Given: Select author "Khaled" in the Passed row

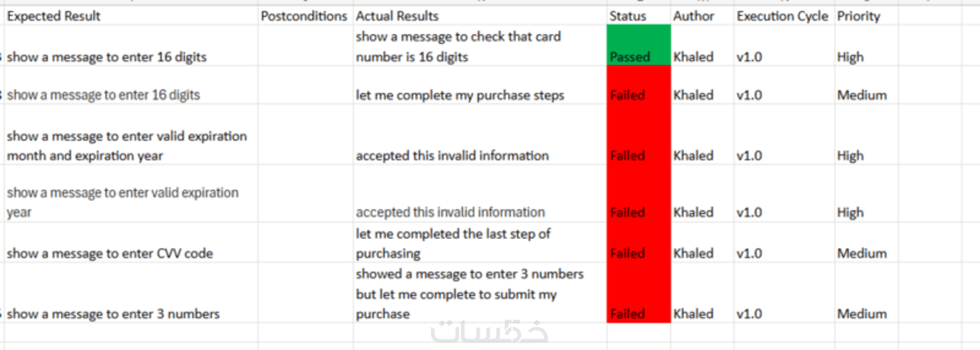Looking at the screenshot, I should [x=694, y=57].
